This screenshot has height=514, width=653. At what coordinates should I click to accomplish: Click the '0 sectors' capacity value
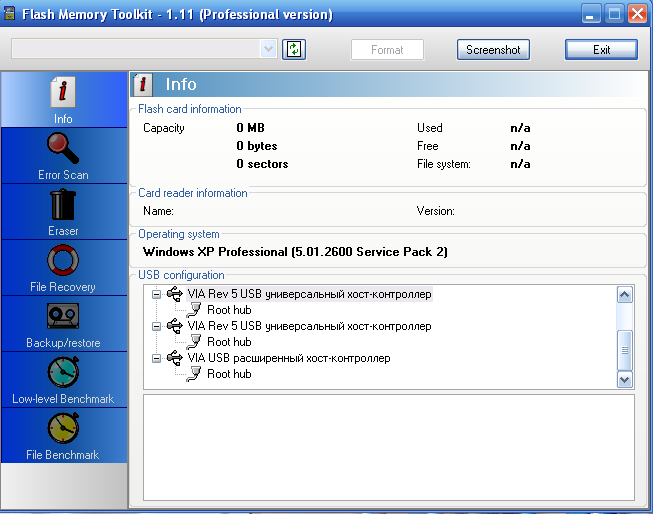[262, 164]
